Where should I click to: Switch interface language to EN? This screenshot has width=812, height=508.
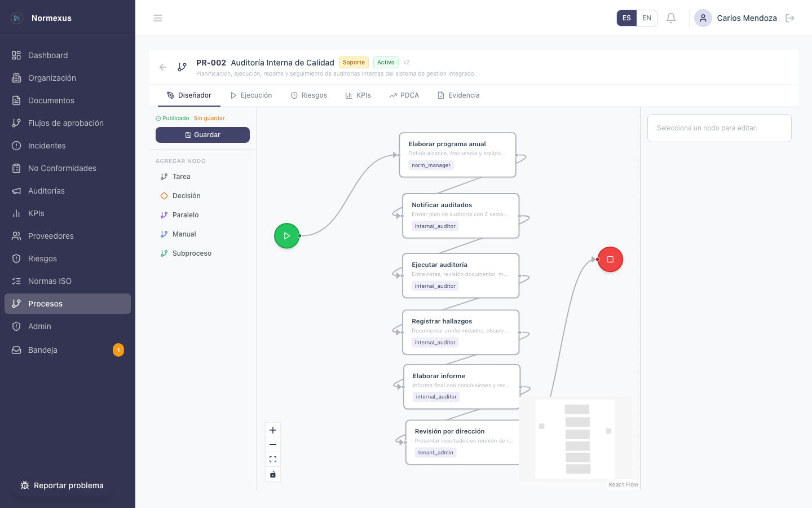click(x=647, y=17)
